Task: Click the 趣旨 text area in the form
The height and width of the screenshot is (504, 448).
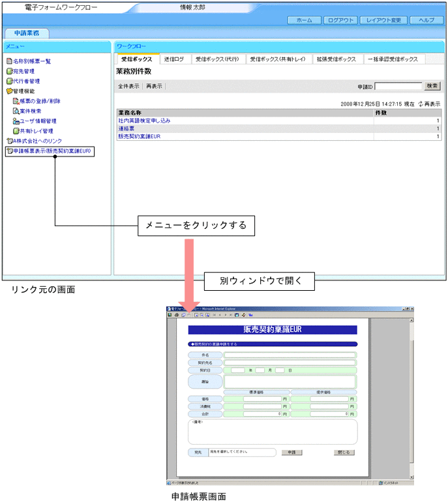Action: tap(290, 381)
